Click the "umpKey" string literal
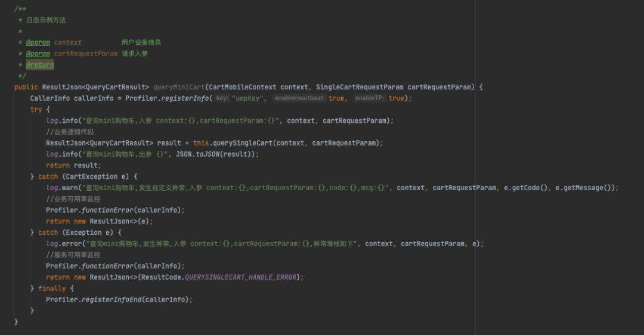644x335 pixels. pyautogui.click(x=247, y=98)
